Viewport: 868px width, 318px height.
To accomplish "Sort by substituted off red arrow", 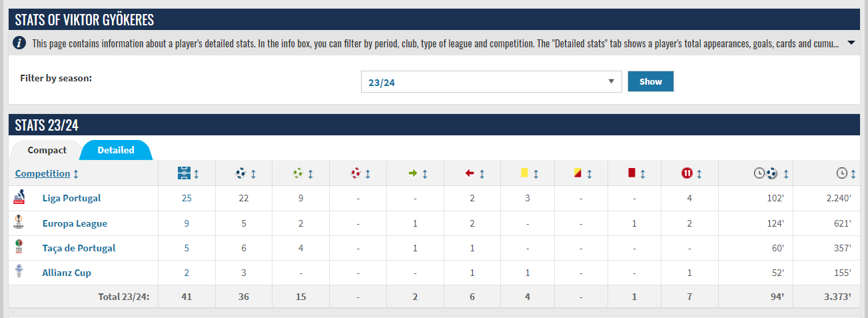I will point(470,173).
